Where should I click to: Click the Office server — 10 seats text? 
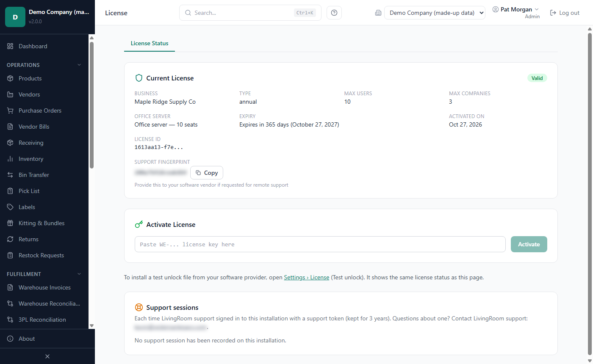click(166, 124)
